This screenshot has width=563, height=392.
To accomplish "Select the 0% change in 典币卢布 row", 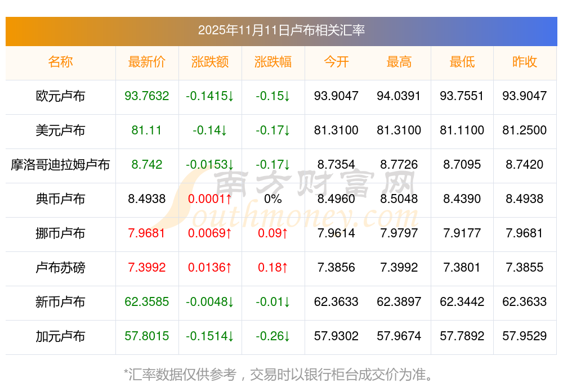I will click(273, 199).
